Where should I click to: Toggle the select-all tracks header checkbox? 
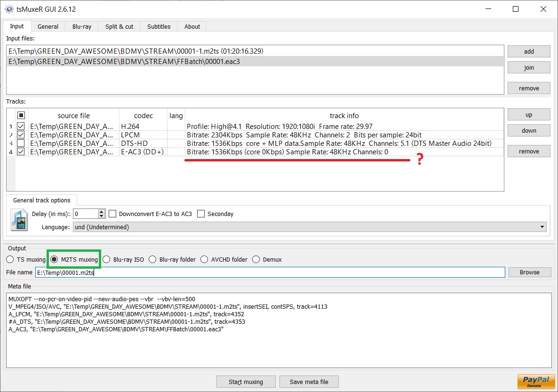tap(21, 115)
